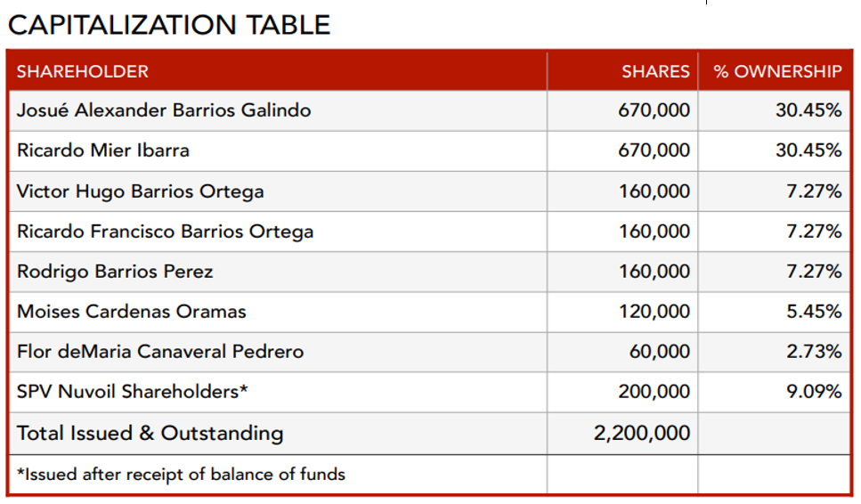
Task: Click the footnote about balance of funds
Action: click(181, 475)
